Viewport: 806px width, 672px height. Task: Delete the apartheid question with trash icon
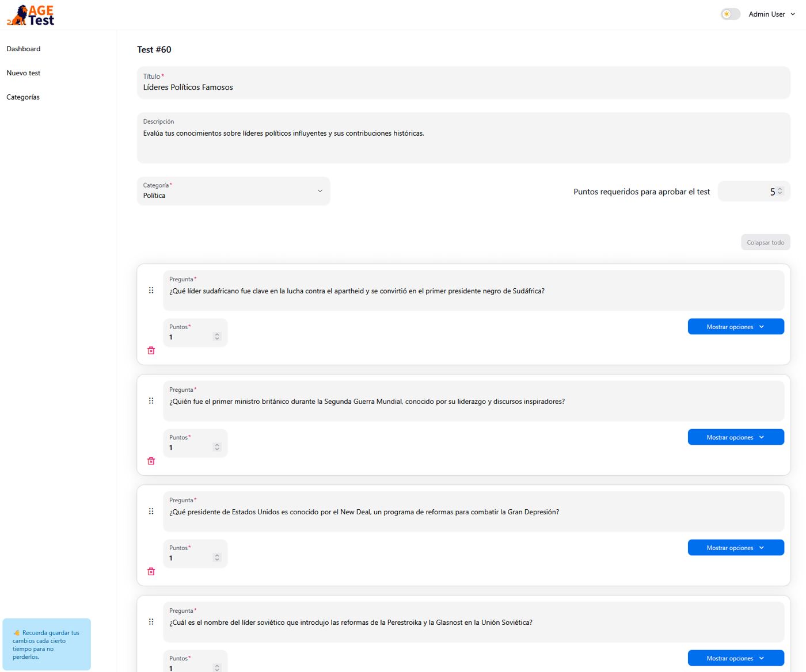coord(151,350)
